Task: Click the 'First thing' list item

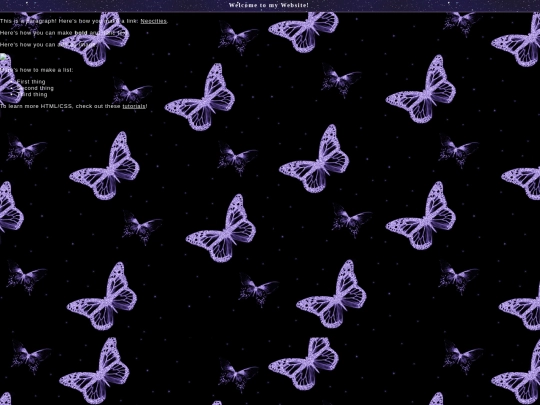Action: click(31, 82)
